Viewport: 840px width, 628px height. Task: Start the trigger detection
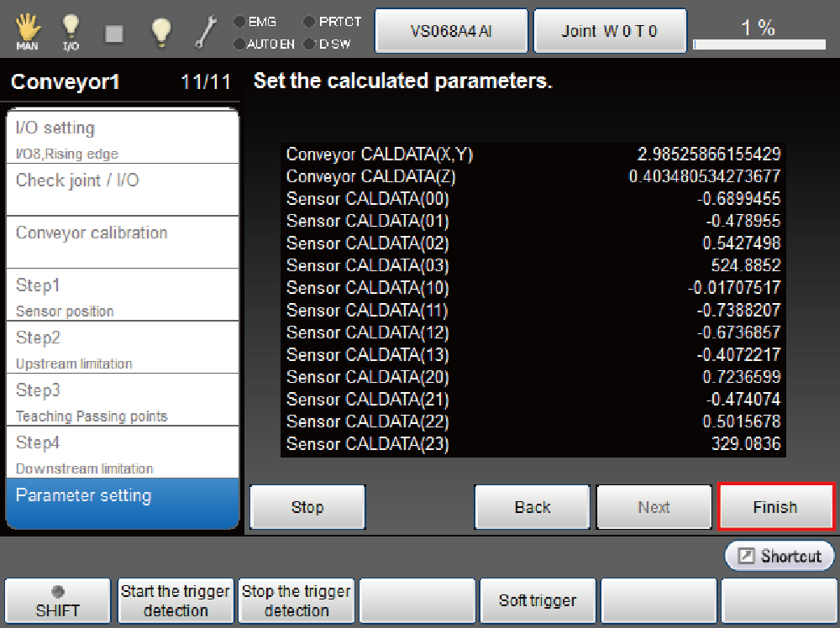click(x=175, y=601)
